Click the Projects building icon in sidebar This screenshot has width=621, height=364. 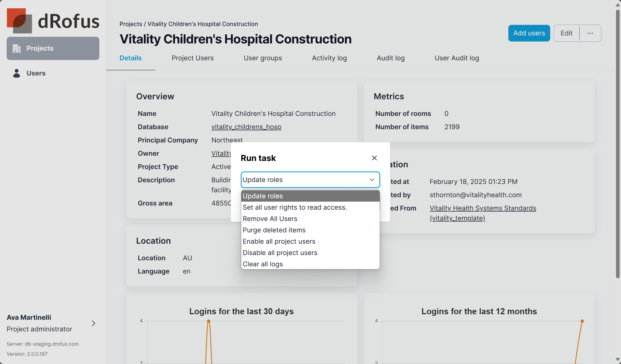click(17, 48)
